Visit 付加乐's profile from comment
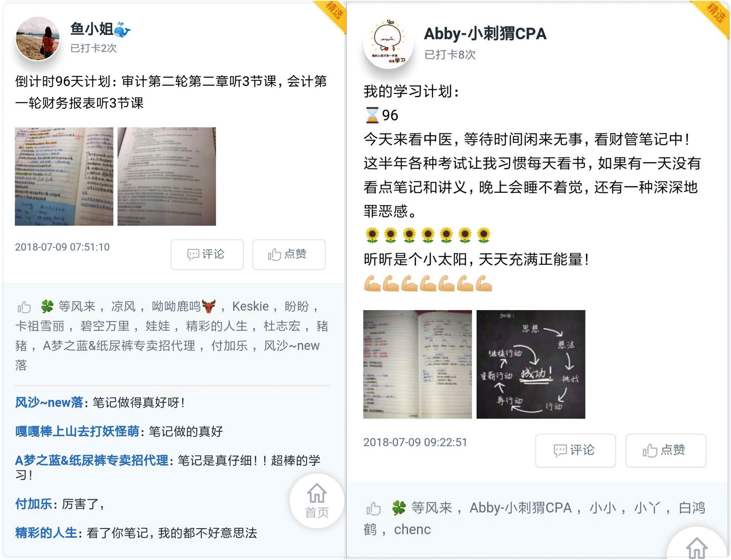This screenshot has width=731, height=560. 34,504
